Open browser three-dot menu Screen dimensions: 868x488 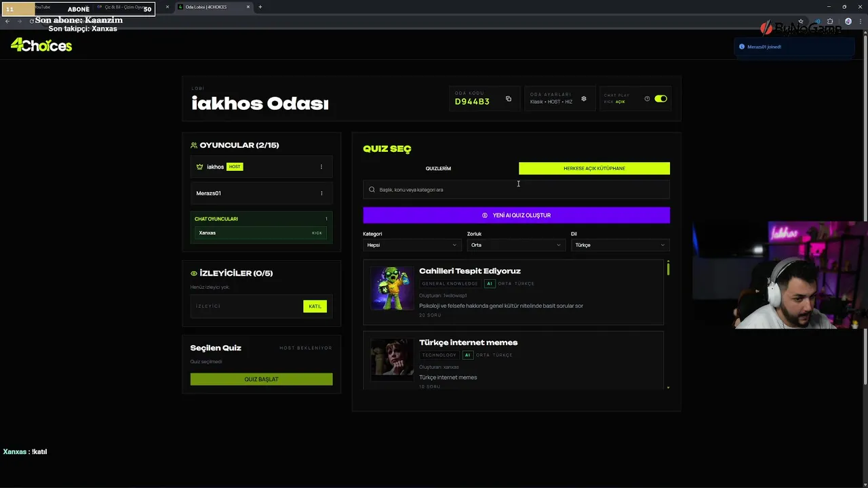(x=860, y=21)
